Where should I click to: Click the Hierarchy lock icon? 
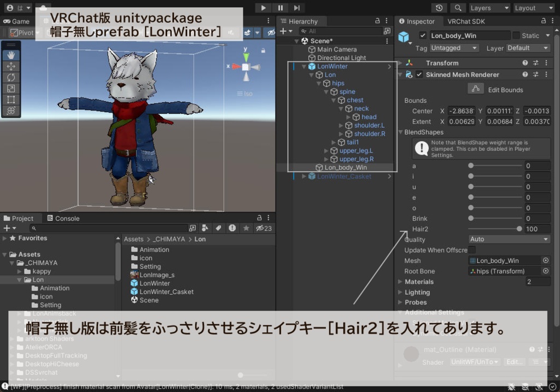pos(377,21)
